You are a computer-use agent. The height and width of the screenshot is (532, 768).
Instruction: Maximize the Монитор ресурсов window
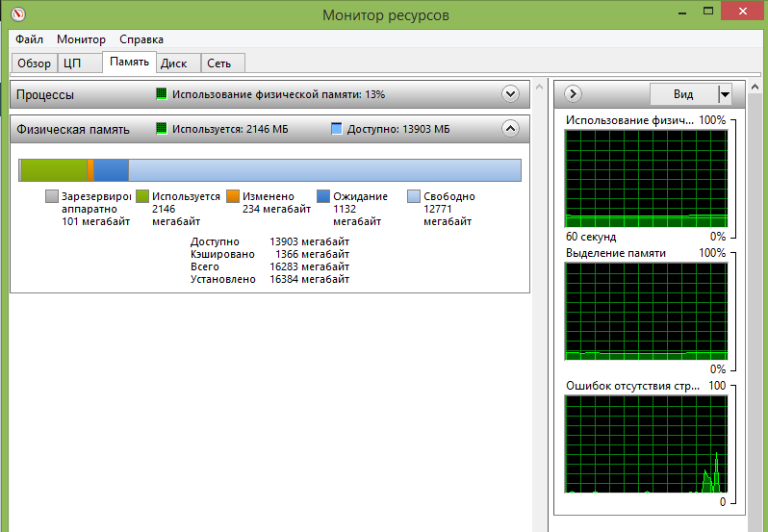tap(708, 12)
